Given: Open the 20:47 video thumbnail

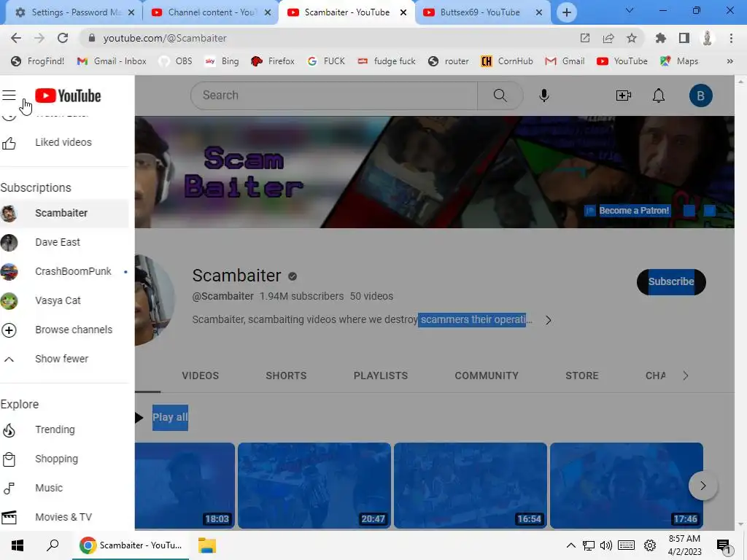Looking at the screenshot, I should pos(314,486).
